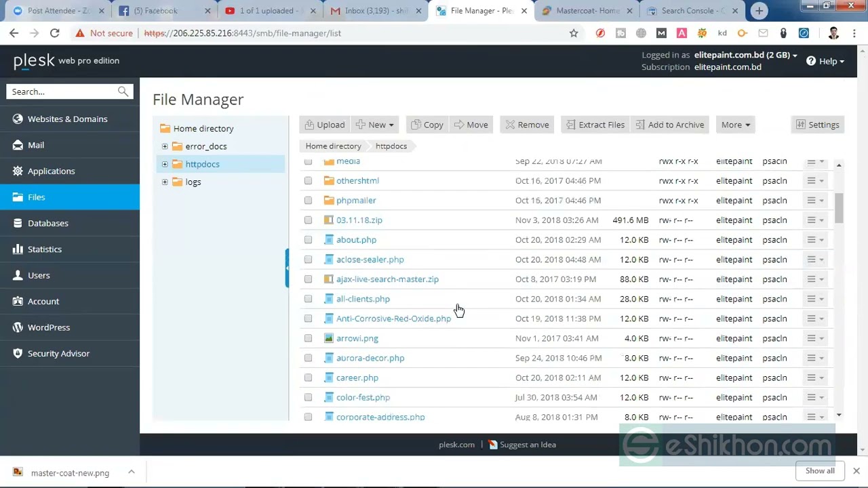868x488 pixels.
Task: Select the career.php checkbox
Action: coord(308,378)
